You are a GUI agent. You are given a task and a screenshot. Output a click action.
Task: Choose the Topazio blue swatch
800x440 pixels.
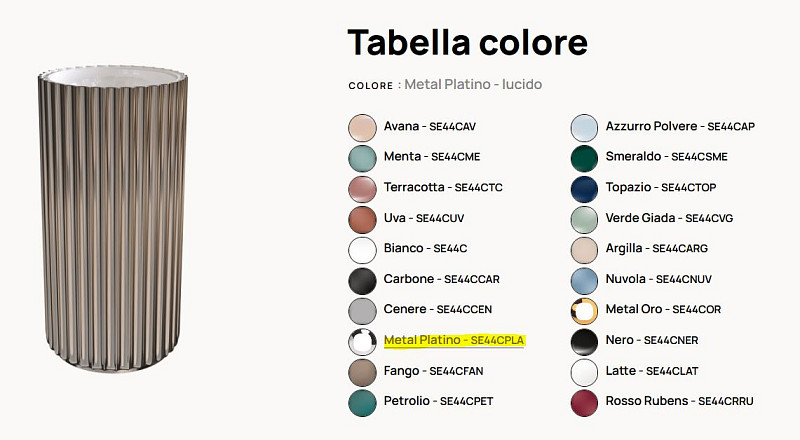coord(584,189)
